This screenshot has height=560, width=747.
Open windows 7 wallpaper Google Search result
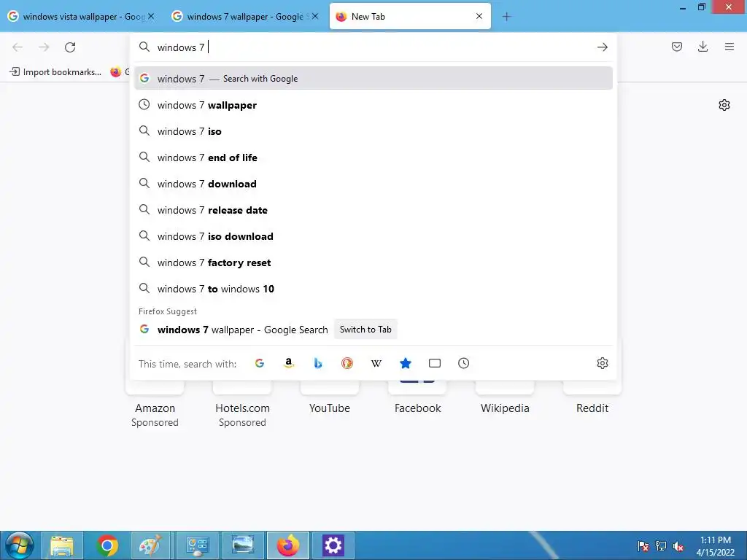[242, 330]
